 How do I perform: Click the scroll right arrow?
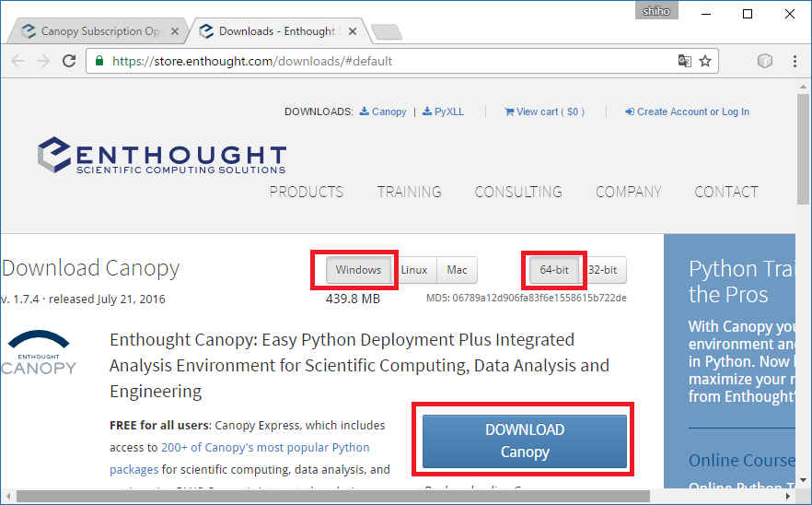click(x=789, y=496)
